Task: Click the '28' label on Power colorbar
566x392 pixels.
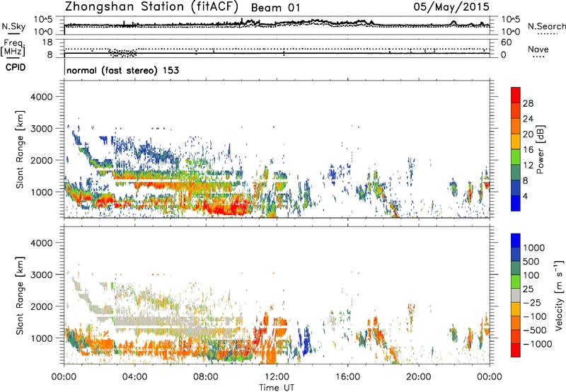Action: pyautogui.click(x=528, y=103)
